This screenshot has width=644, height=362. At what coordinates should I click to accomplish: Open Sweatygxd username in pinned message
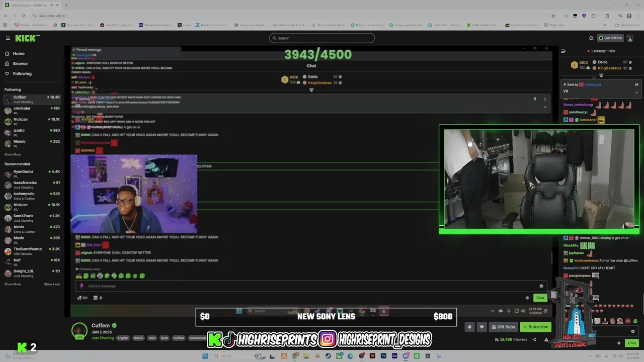tap(592, 84)
